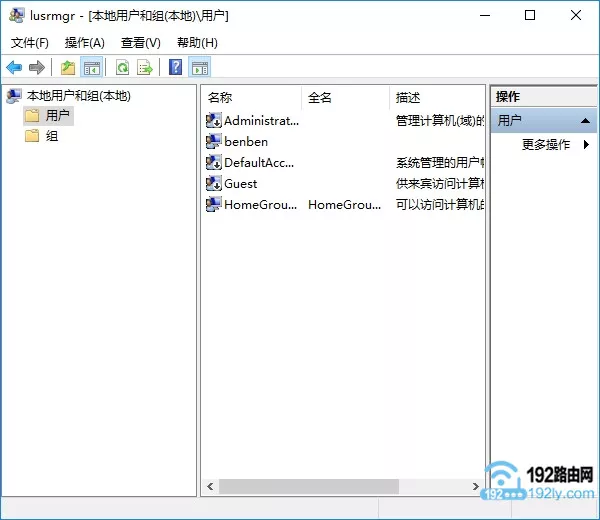Select the 用户 tree node
This screenshot has width=600, height=520.
[x=58, y=115]
